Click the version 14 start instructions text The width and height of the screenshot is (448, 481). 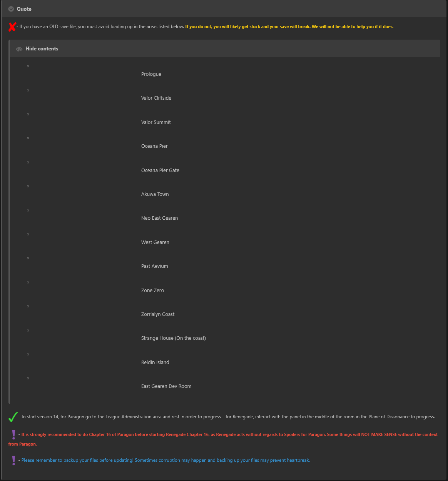tap(228, 417)
